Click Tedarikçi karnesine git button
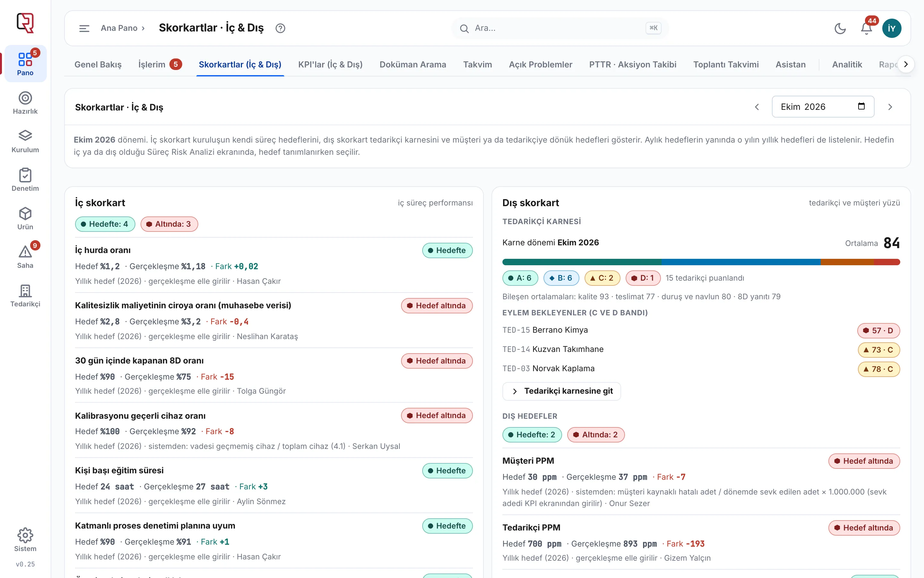924x578 pixels. pyautogui.click(x=562, y=391)
